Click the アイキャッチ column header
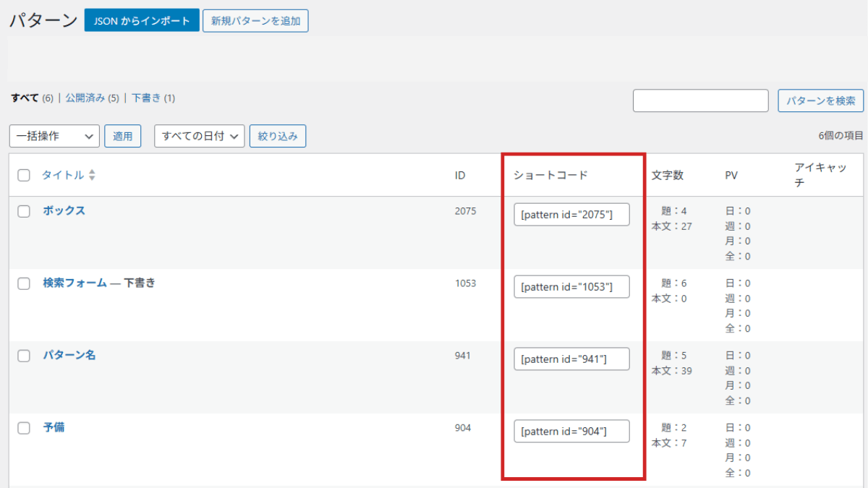This screenshot has width=868, height=488. tap(821, 175)
